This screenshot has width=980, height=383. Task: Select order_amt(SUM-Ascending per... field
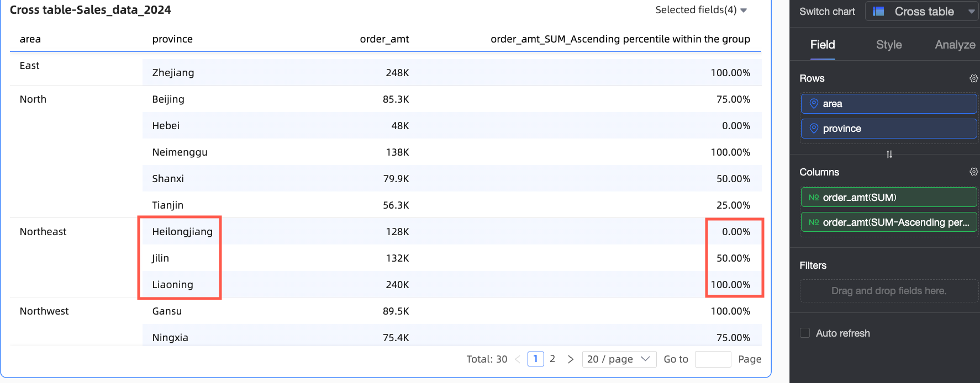[x=889, y=222]
